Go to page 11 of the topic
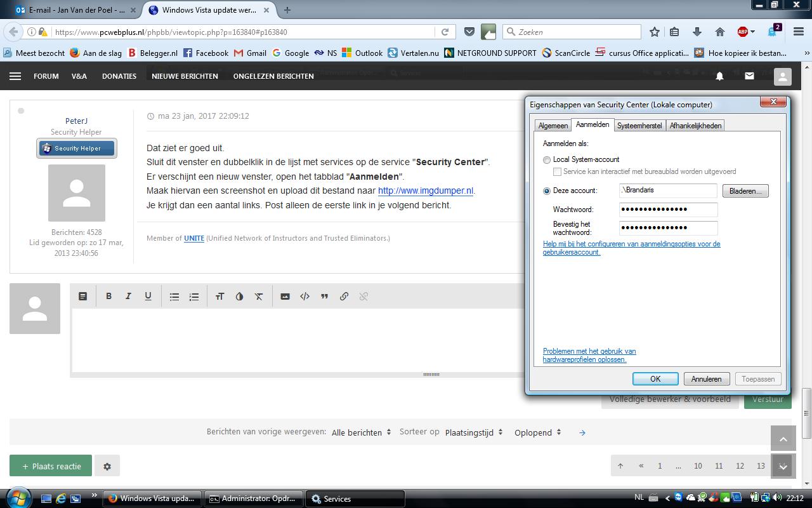 (719, 466)
